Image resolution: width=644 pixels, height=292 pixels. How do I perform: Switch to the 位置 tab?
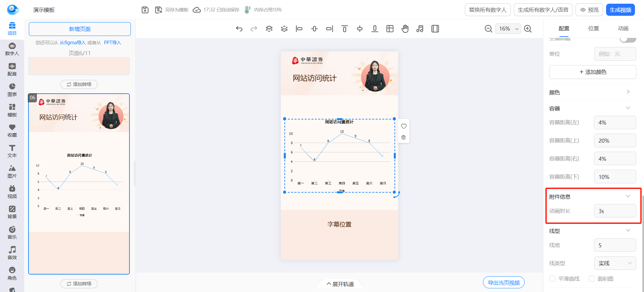click(x=593, y=29)
